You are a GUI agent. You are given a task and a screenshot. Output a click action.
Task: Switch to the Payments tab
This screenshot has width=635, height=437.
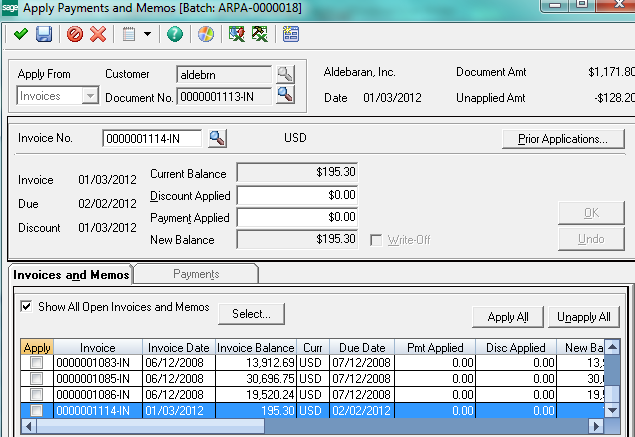pyautogui.click(x=196, y=274)
